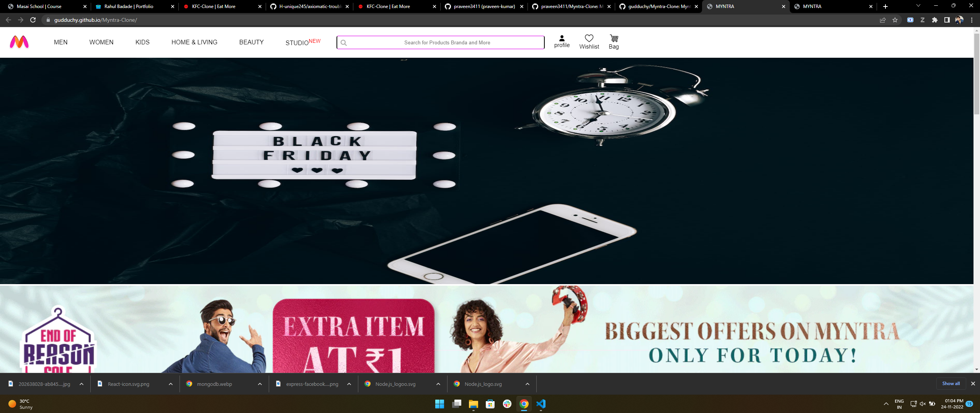Open a new browser tab
The height and width of the screenshot is (413, 980).
click(885, 7)
